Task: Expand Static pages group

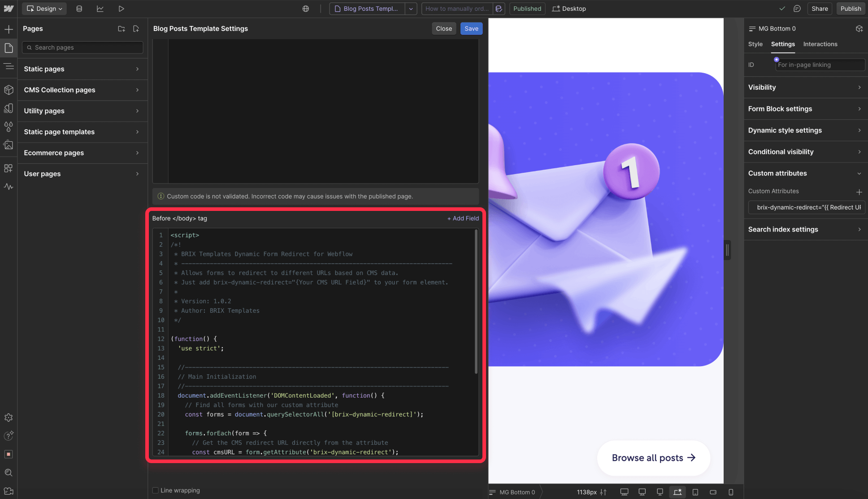Action: tap(82, 69)
